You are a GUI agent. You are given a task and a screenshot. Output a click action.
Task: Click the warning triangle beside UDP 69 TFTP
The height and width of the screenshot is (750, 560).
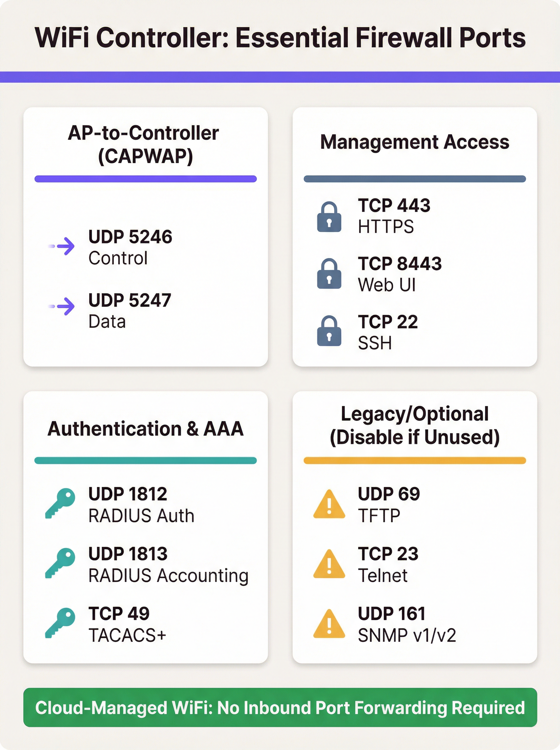(x=329, y=505)
